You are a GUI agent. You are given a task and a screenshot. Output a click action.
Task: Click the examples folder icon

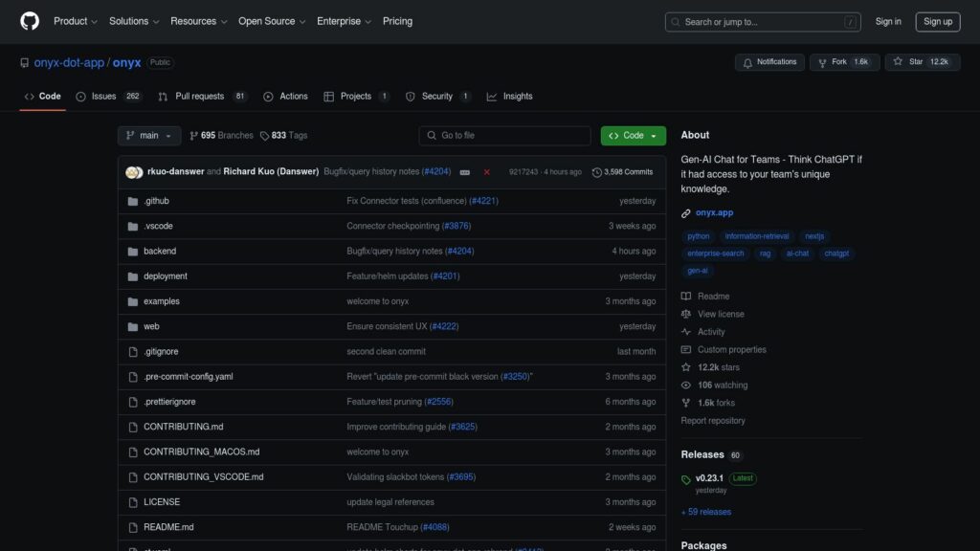pyautogui.click(x=132, y=301)
